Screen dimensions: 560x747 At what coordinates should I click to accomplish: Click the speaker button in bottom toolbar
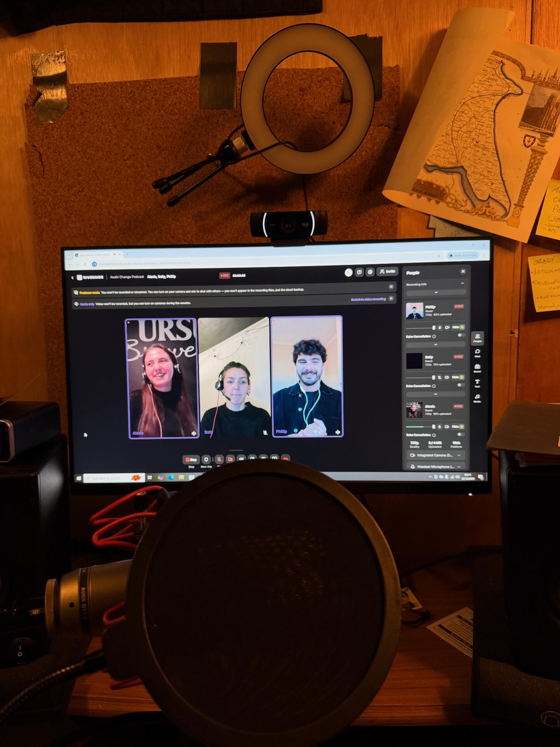[241, 459]
